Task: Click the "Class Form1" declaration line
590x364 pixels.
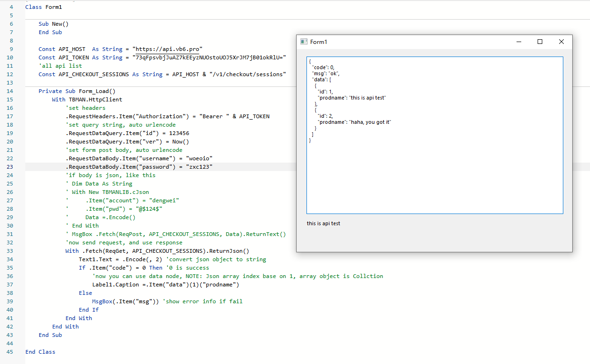Action: (x=44, y=7)
